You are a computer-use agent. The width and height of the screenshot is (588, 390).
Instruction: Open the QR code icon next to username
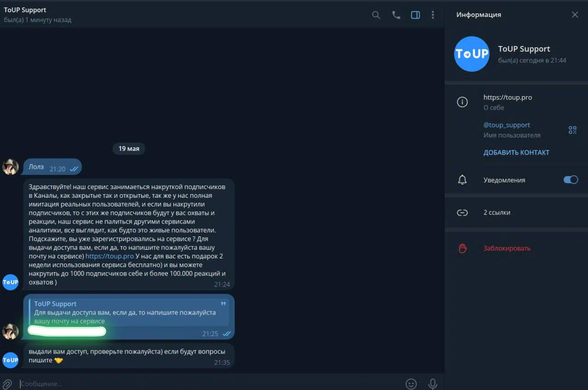[572, 130]
